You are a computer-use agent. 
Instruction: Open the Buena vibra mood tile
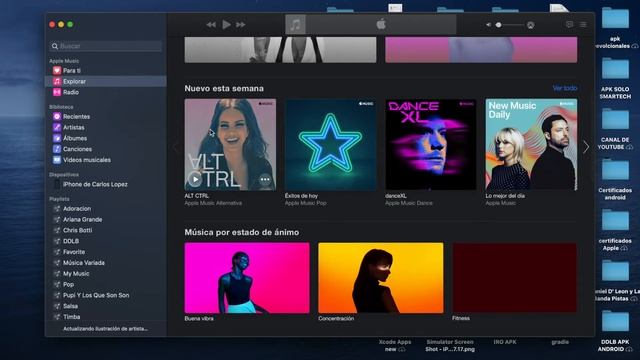247,278
